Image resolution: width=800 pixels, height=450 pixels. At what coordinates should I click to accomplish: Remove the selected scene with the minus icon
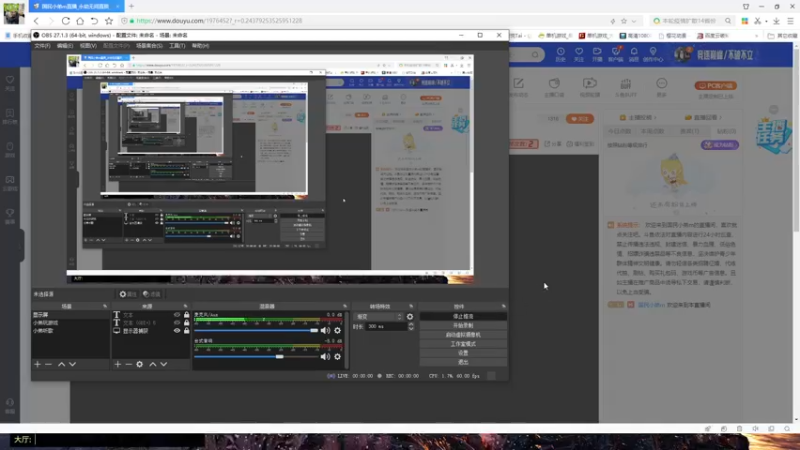tap(48, 364)
